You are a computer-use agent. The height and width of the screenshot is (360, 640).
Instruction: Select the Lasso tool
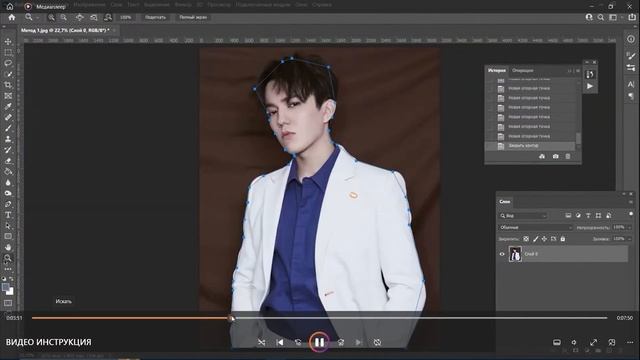[8, 63]
